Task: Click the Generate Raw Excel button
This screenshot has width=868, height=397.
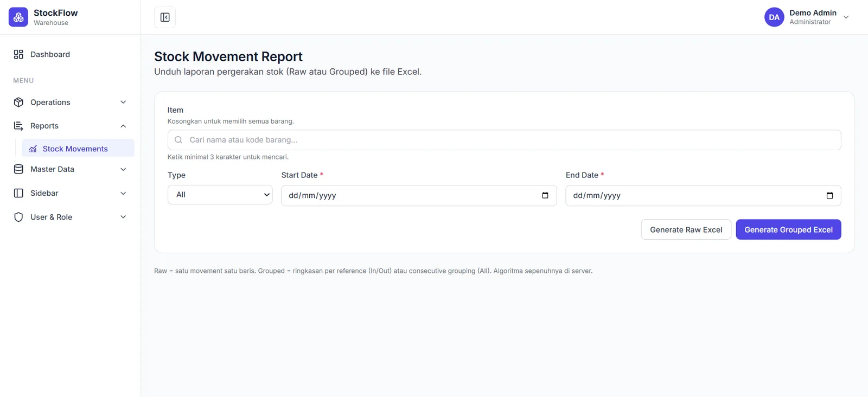Action: click(x=686, y=229)
